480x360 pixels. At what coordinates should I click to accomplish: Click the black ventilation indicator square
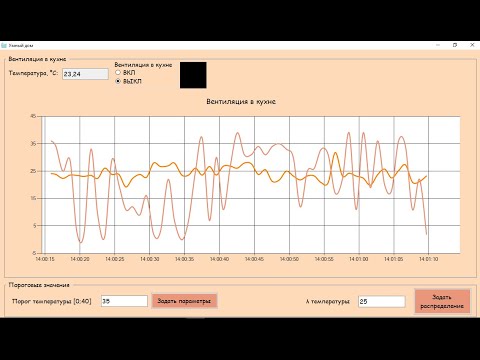[193, 75]
